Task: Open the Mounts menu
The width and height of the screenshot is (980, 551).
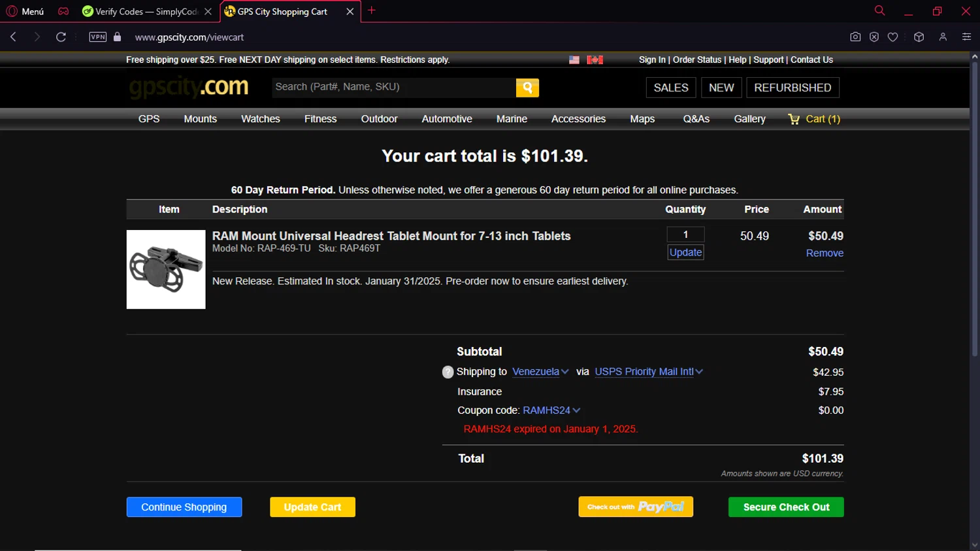Action: pos(200,119)
